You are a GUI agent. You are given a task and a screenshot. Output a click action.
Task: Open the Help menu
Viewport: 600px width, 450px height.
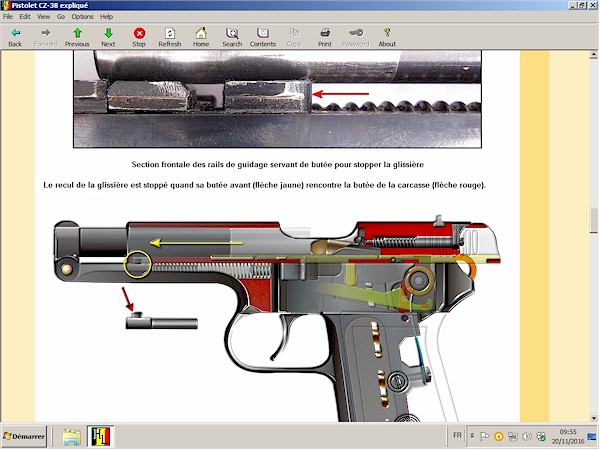click(106, 16)
